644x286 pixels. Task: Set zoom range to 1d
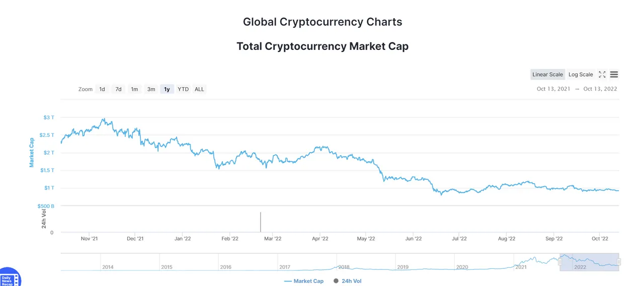102,89
